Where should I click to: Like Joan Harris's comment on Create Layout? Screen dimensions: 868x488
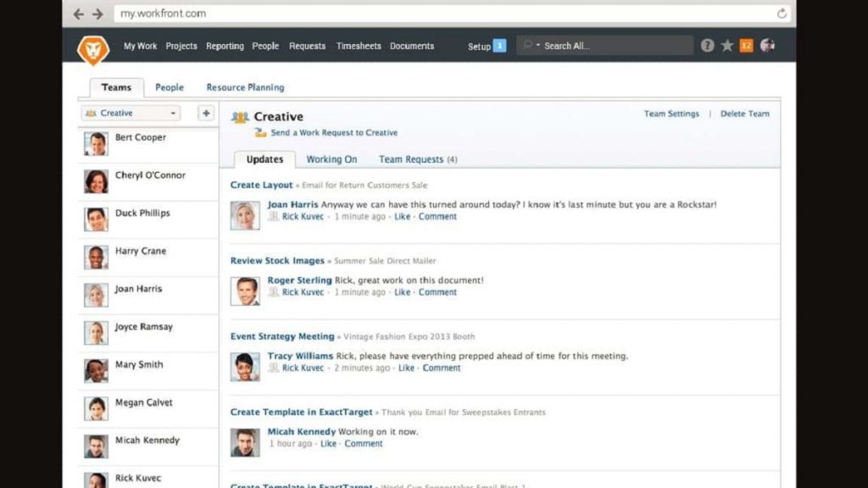402,216
